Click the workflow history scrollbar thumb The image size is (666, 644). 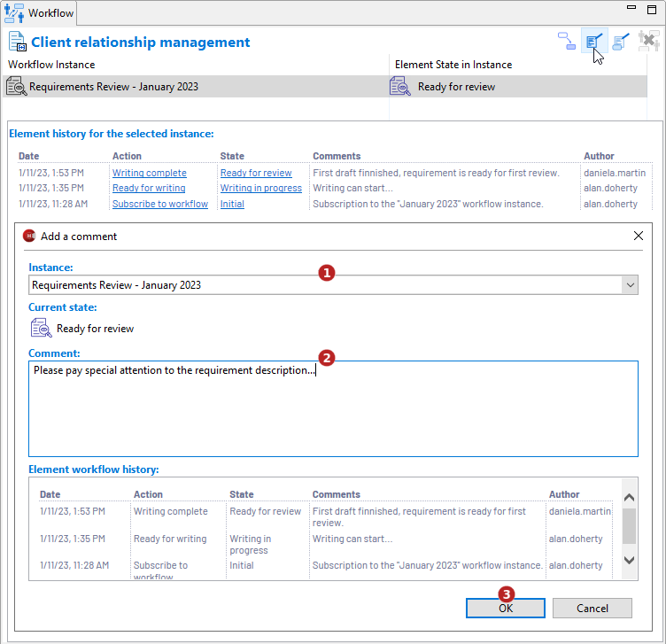630,526
